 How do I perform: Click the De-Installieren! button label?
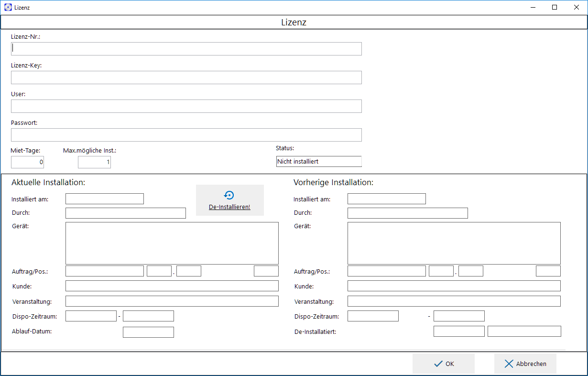tap(229, 207)
